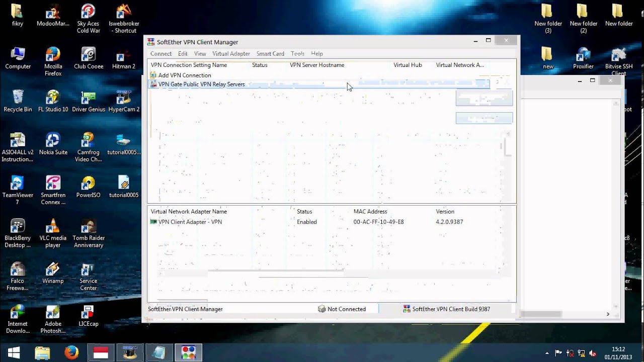Select the Winamp desktop icon
This screenshot has width=644, height=362.
tap(53, 273)
